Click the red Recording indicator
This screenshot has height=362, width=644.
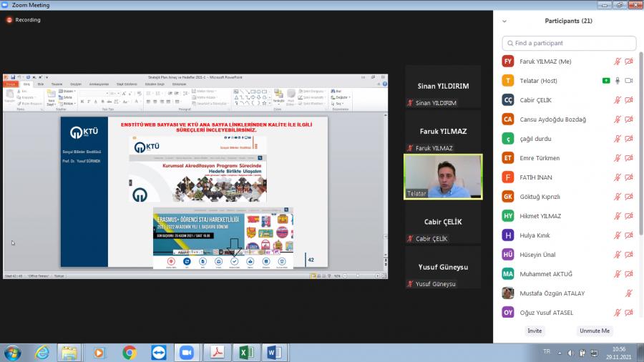[x=24, y=20]
